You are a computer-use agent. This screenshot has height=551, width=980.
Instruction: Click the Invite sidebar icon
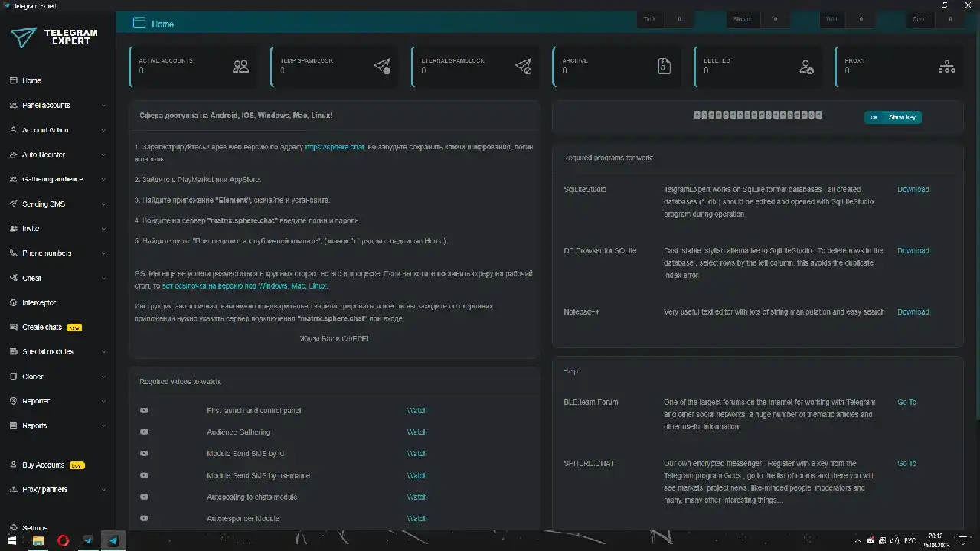tap(13, 228)
